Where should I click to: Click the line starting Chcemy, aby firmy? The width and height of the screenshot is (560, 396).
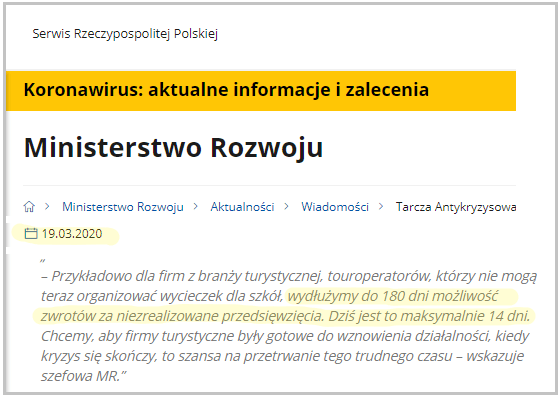pos(285,336)
